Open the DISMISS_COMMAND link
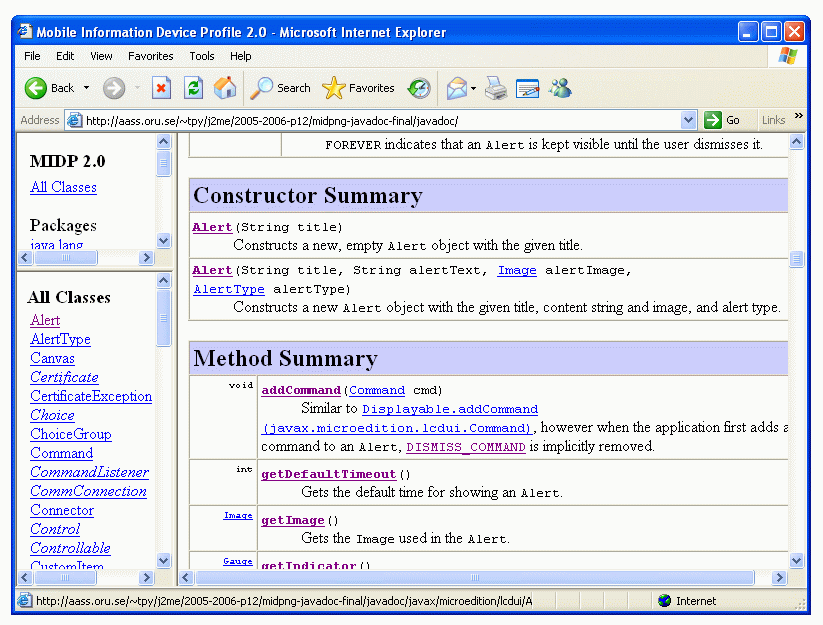 pos(466,447)
